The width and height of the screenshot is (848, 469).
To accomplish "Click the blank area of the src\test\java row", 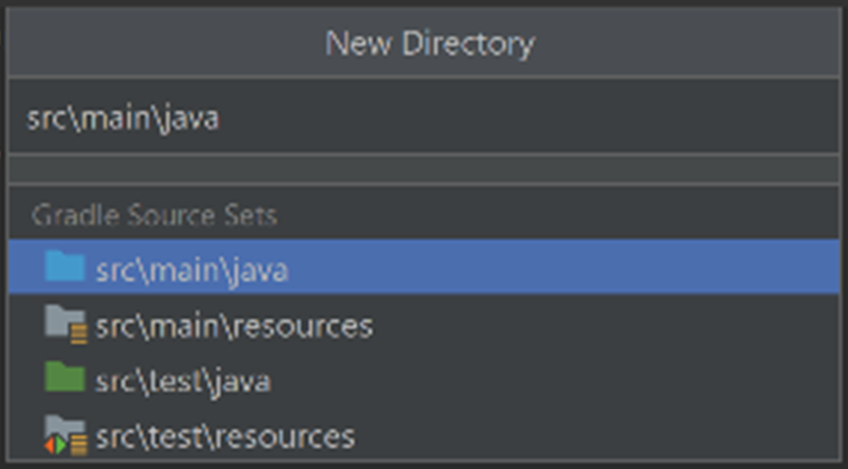I will pyautogui.click(x=557, y=379).
